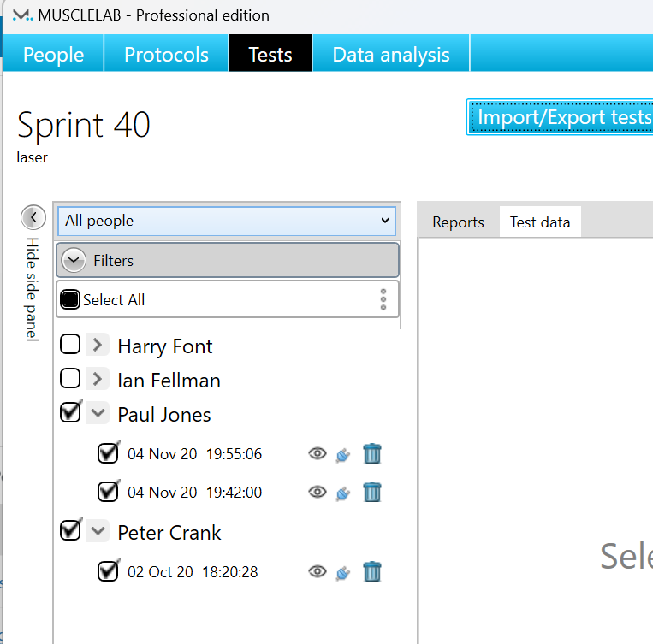Expand Ian Fellman's test list
Image resolution: width=653 pixels, height=644 pixels.
[x=98, y=378]
